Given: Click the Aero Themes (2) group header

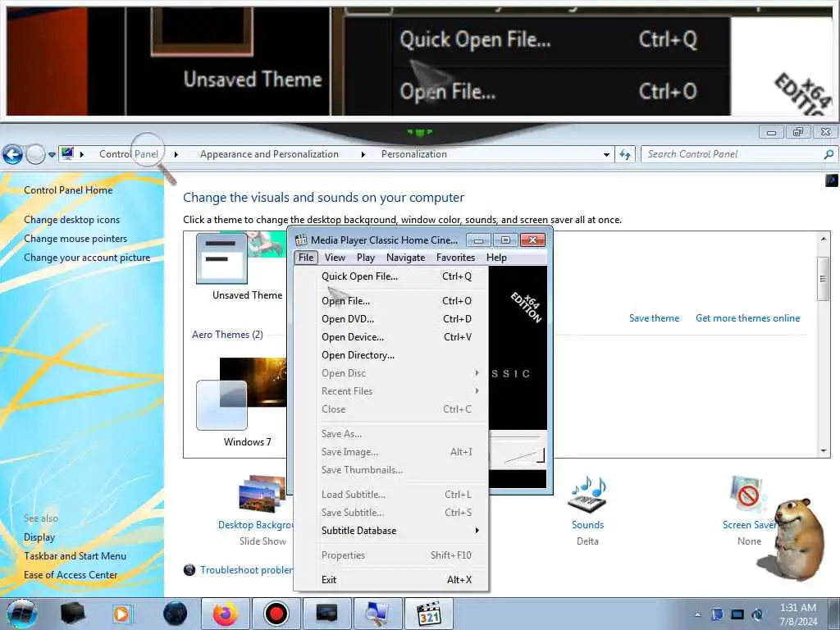Looking at the screenshot, I should point(227,335).
